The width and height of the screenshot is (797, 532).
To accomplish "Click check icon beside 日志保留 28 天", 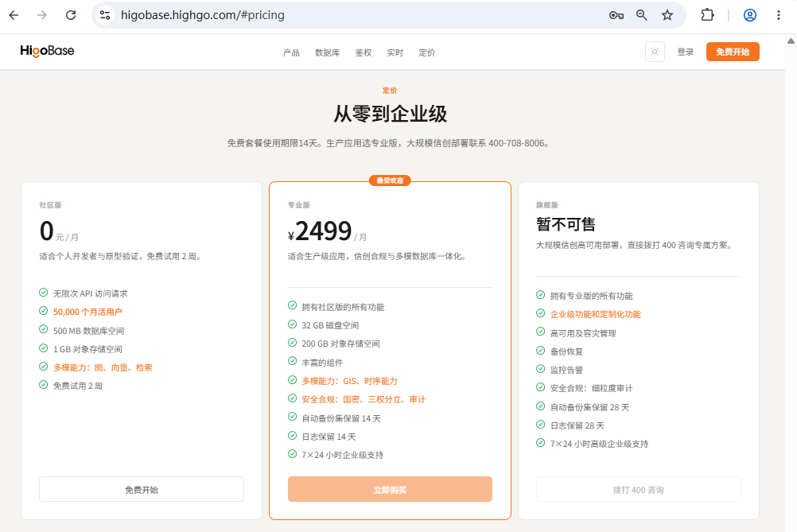I will tap(540, 425).
